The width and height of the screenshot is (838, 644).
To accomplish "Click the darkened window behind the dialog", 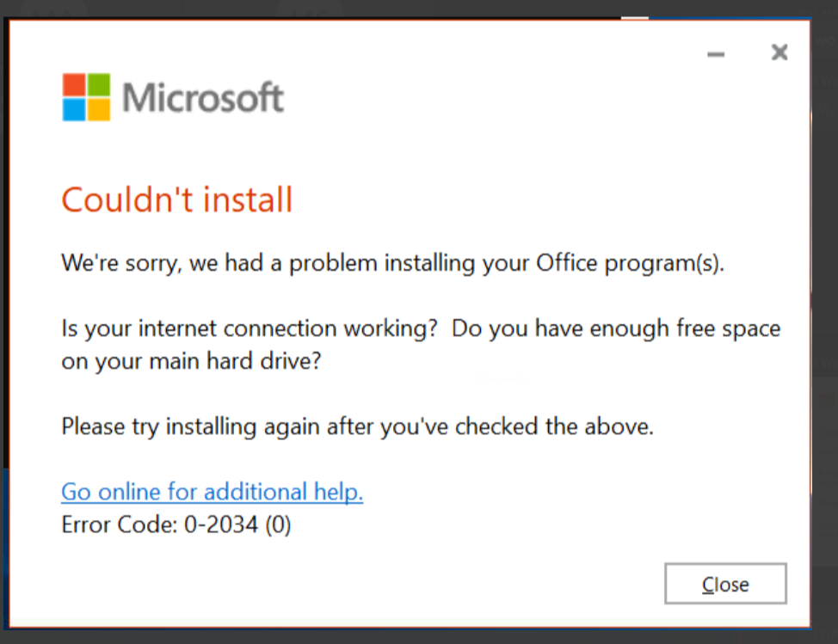I will [x=826, y=344].
